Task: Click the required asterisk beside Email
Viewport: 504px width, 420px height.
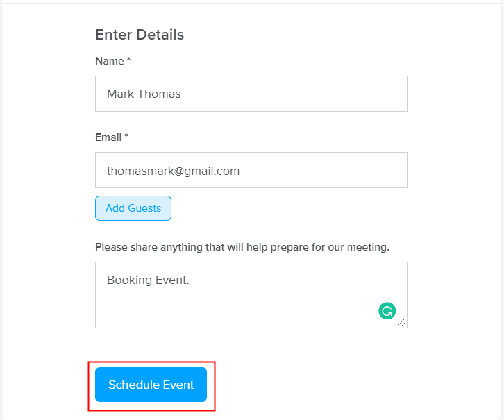Action: tap(126, 137)
